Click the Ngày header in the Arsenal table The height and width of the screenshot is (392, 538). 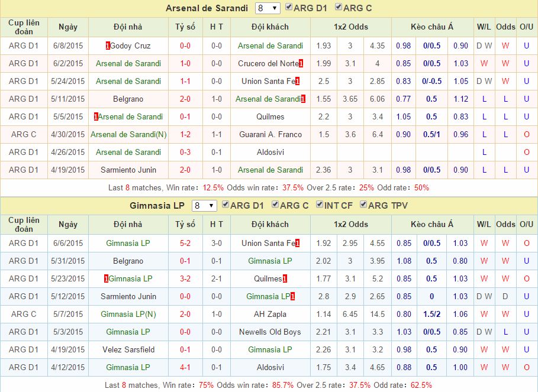pos(68,27)
